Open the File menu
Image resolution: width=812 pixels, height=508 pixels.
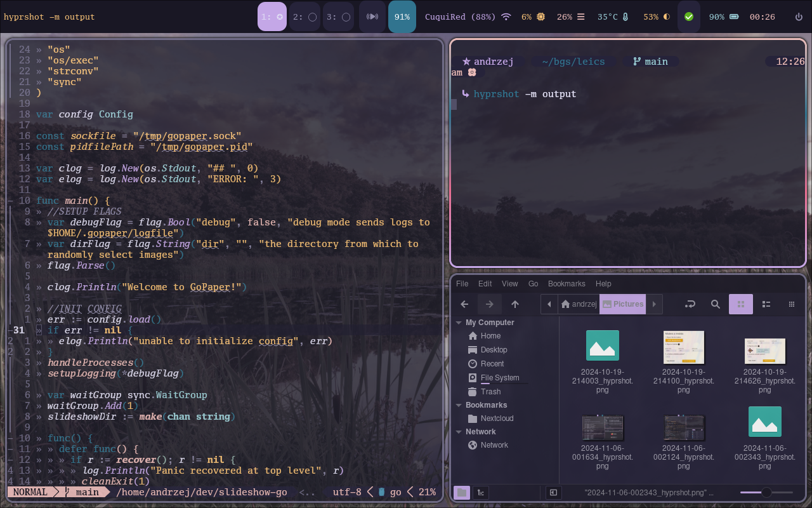click(462, 284)
